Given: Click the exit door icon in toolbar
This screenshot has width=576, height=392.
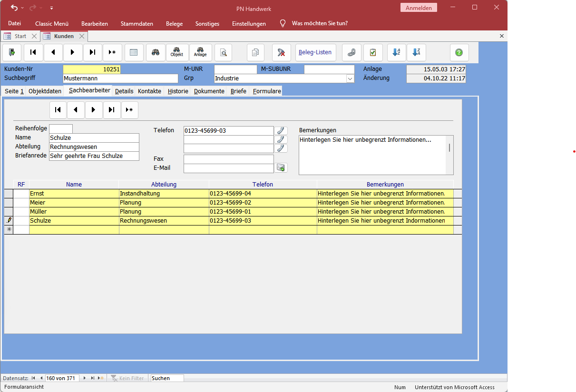Looking at the screenshot, I should (12, 52).
